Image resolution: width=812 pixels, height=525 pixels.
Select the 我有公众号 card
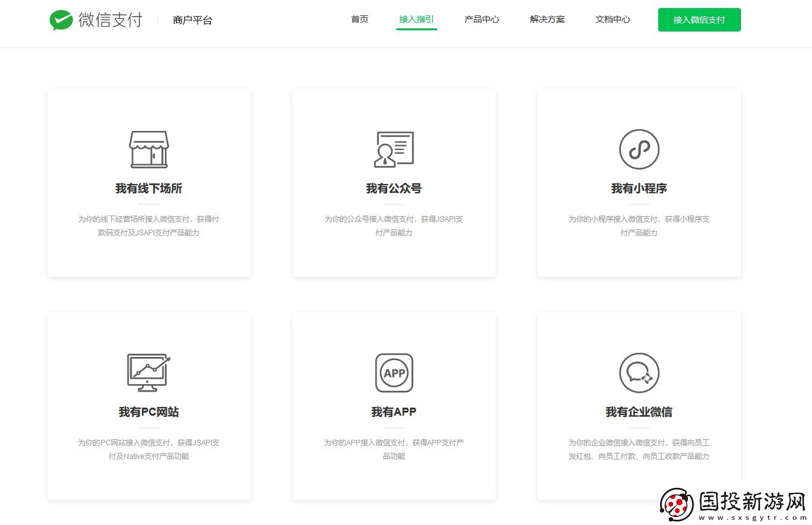tap(393, 188)
